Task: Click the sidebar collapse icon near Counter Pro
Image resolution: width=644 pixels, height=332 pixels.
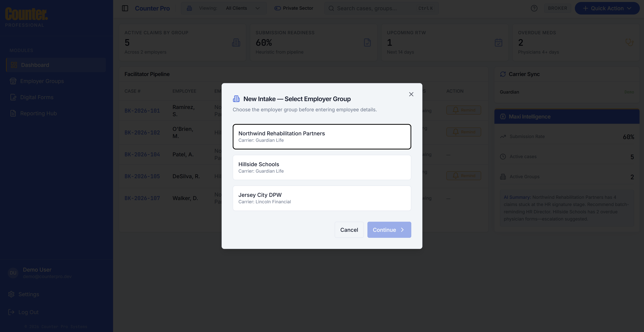Action: coord(125,8)
